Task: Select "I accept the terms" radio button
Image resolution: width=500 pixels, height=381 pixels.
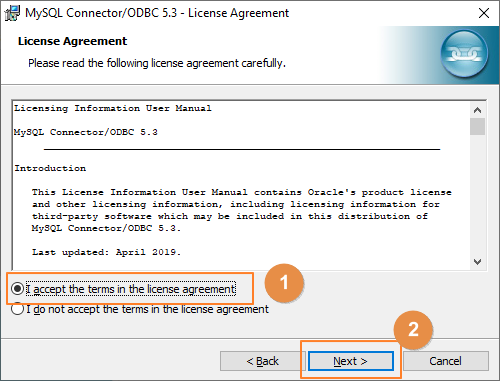Action: pyautogui.click(x=17, y=289)
